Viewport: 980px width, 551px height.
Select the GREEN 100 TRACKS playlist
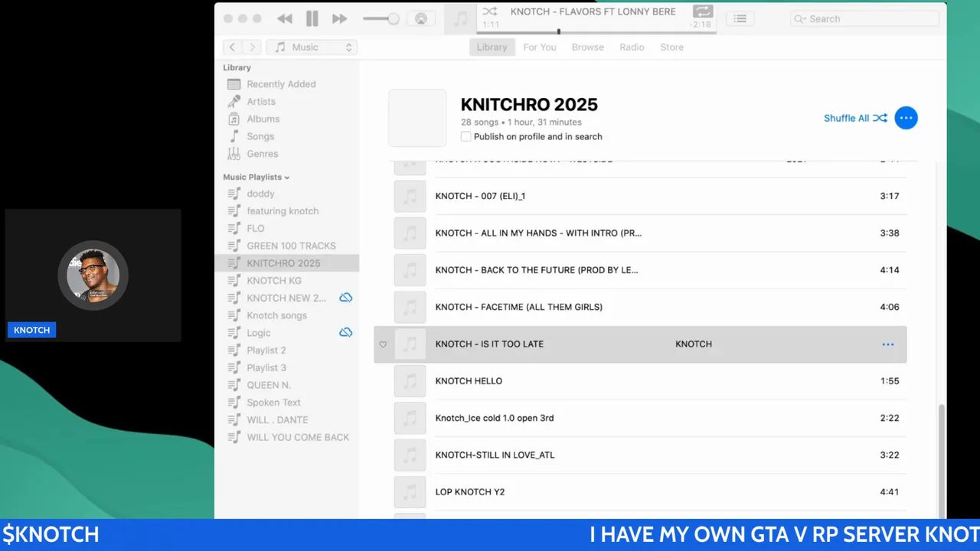[x=291, y=246]
